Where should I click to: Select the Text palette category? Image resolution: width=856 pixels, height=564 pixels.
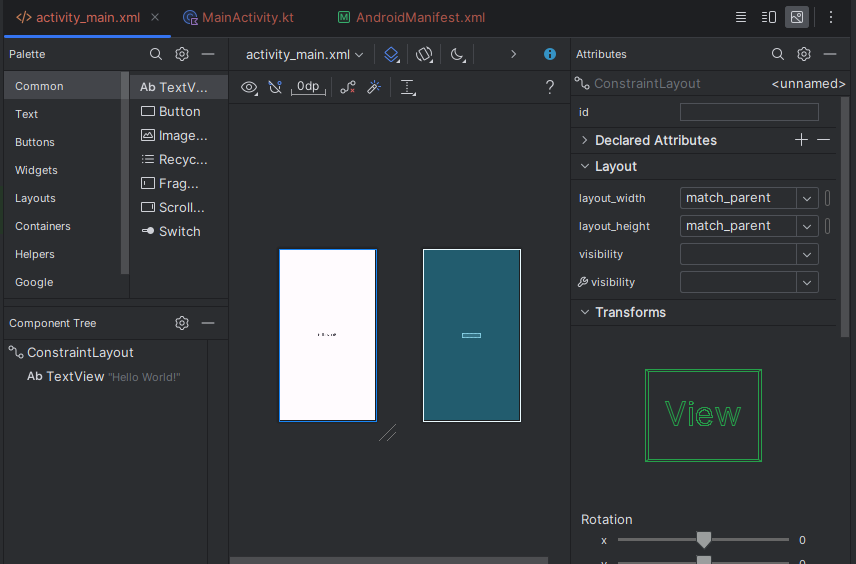62,114
